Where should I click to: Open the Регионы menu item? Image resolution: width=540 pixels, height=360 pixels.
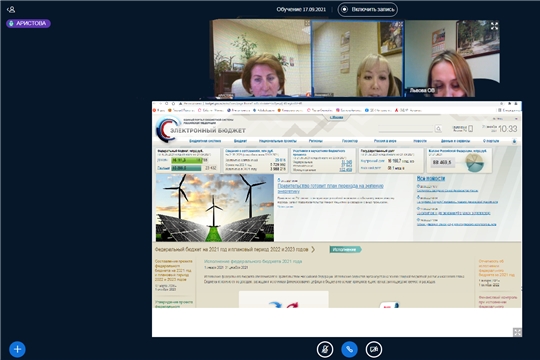point(315,141)
